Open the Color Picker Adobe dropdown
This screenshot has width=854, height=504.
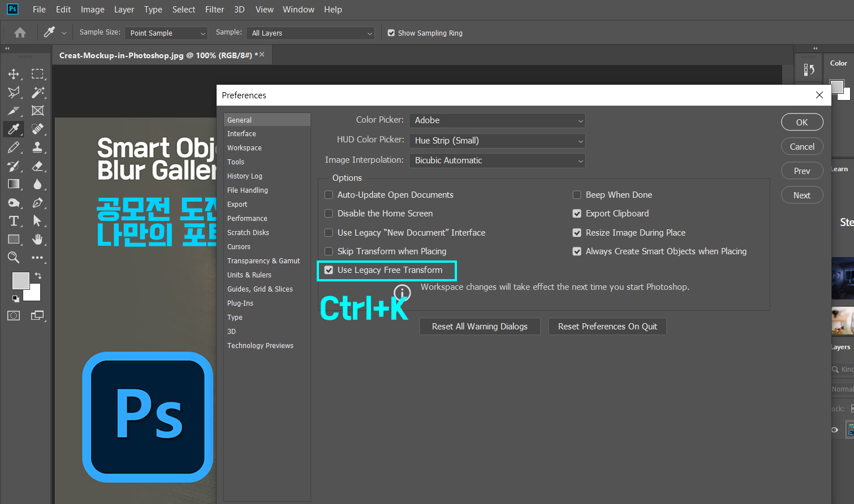[x=497, y=120]
